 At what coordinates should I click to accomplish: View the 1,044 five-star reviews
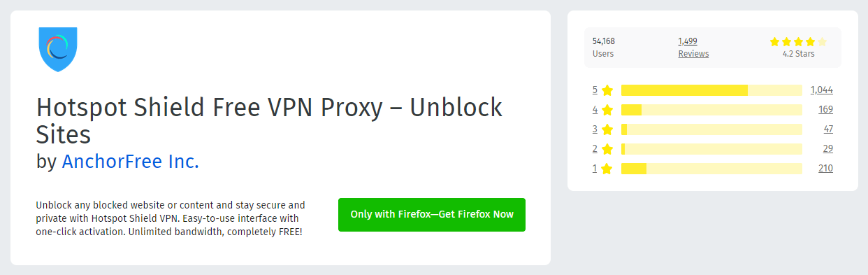[822, 90]
